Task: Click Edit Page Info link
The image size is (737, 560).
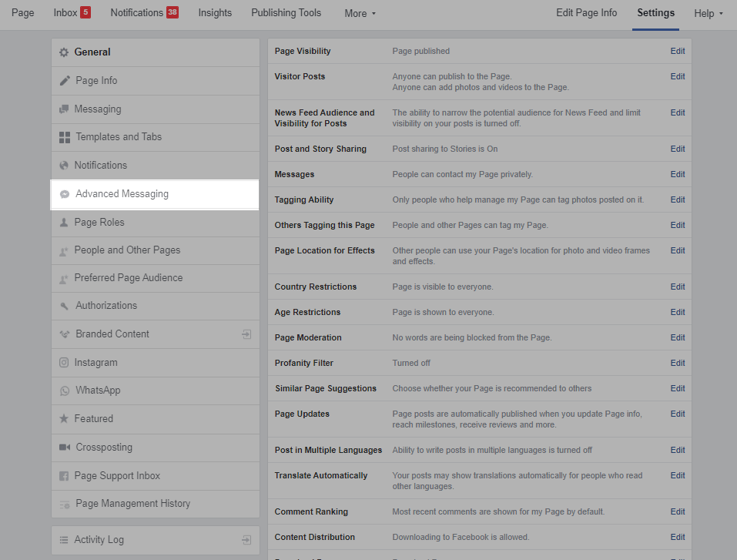Action: (x=586, y=12)
